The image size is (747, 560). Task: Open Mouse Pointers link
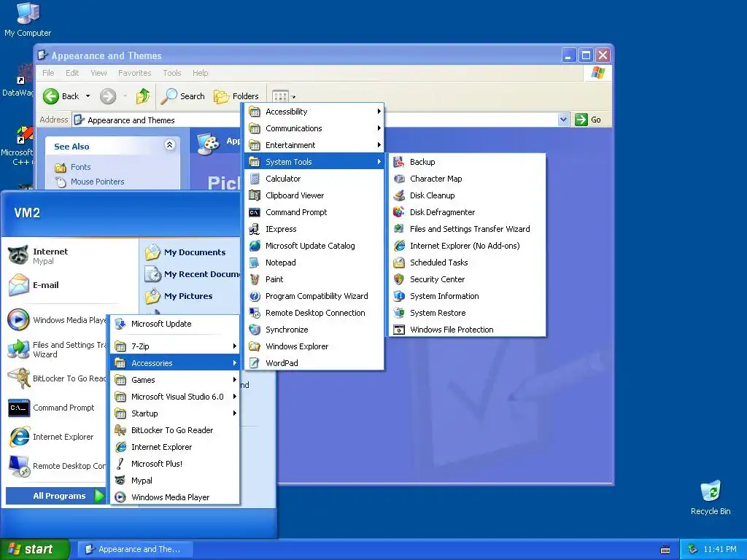97,182
